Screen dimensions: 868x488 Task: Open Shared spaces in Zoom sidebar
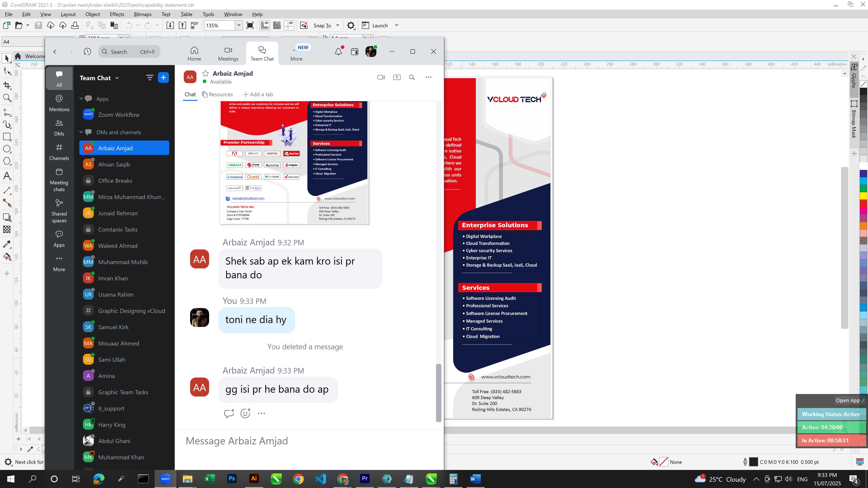pos(59,211)
